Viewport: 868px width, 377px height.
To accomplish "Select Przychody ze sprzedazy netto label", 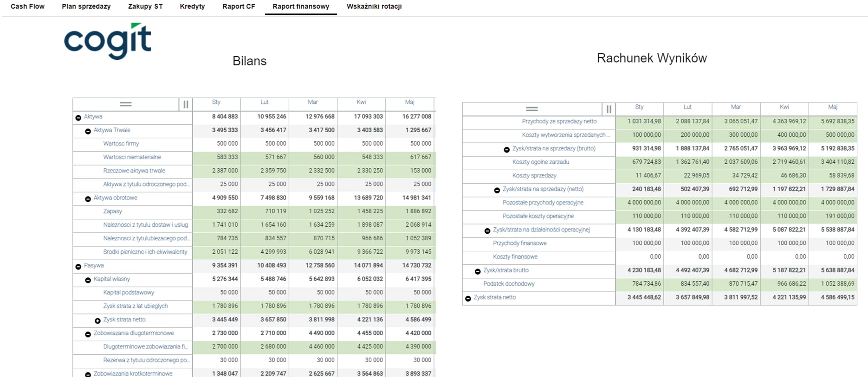I will point(559,121).
